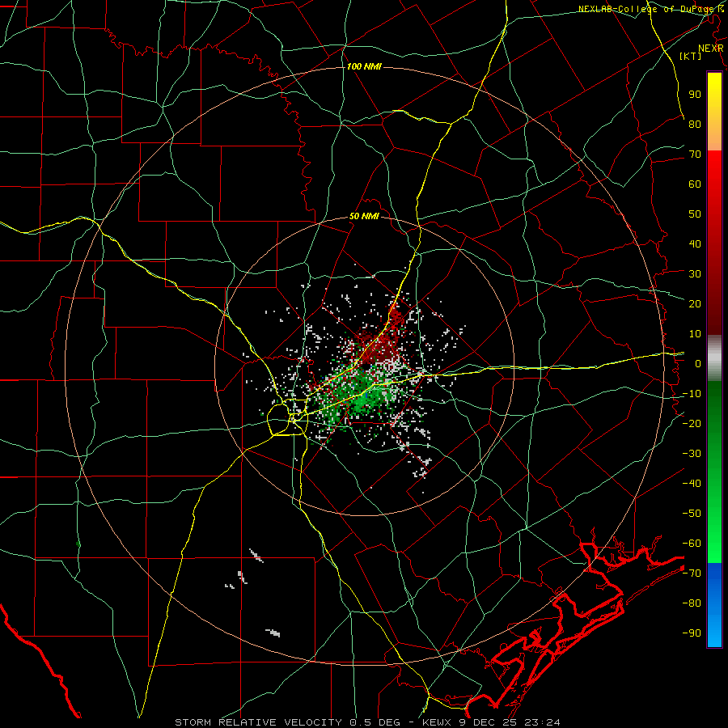Click the 30 value on velocity scale

pos(695,274)
